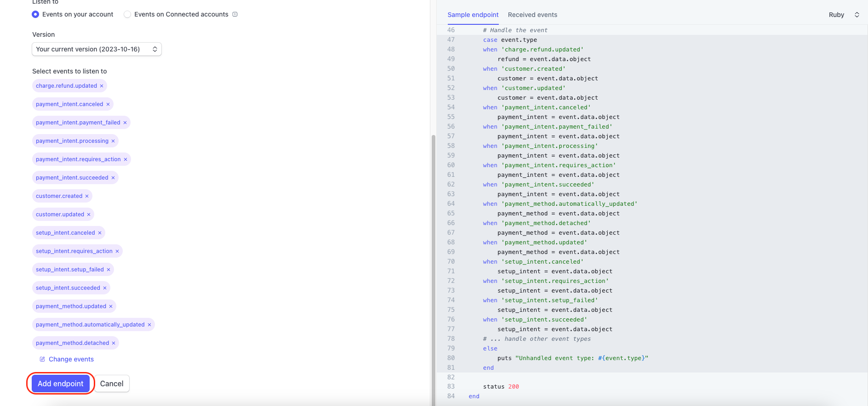Viewport: 868px width, 406px height.
Task: Remove the payment_intent.processing event chip
Action: [113, 141]
